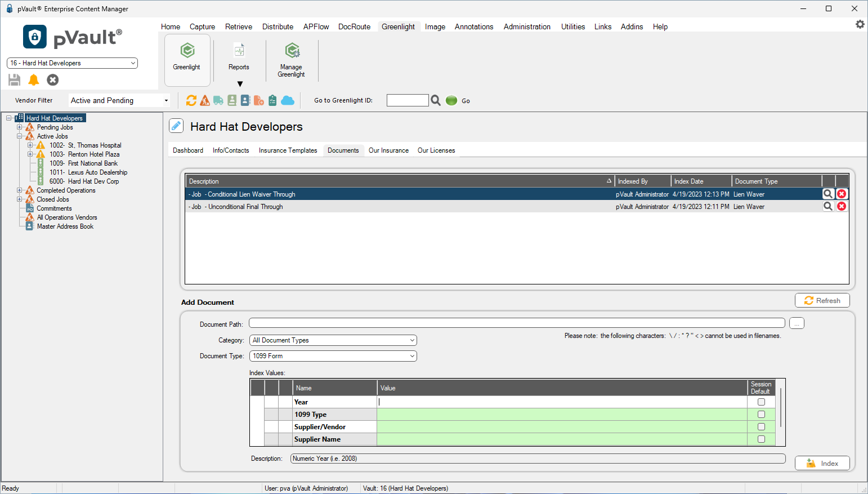Click the Master Address Book tree icon
The height and width of the screenshot is (494, 868).
(x=30, y=226)
